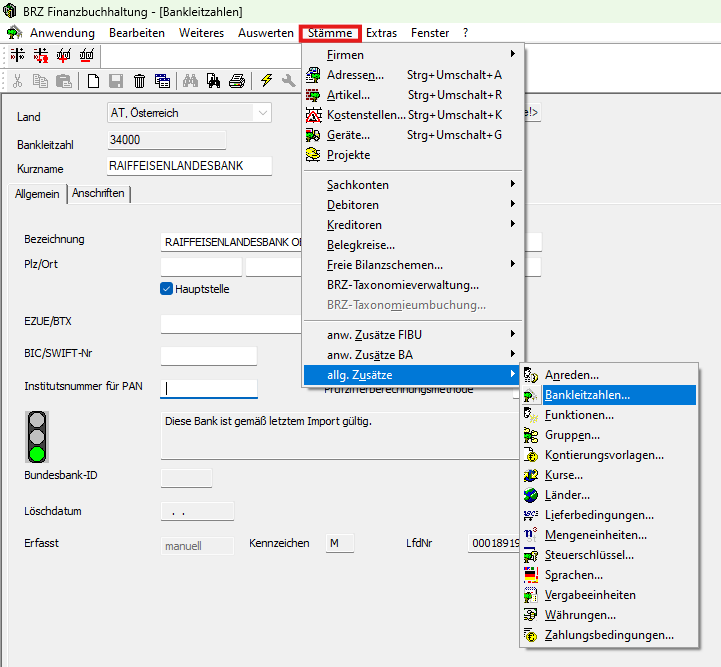Click the Adressen menu entry icon
This screenshot has width=721, height=667.
pyautogui.click(x=313, y=75)
